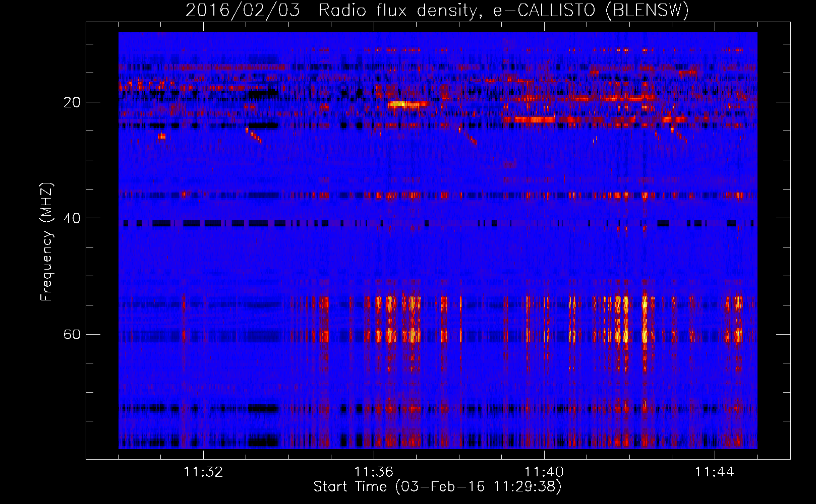The image size is (816, 504).
Task: Click the '11:40' time tick label
Action: 544,472
